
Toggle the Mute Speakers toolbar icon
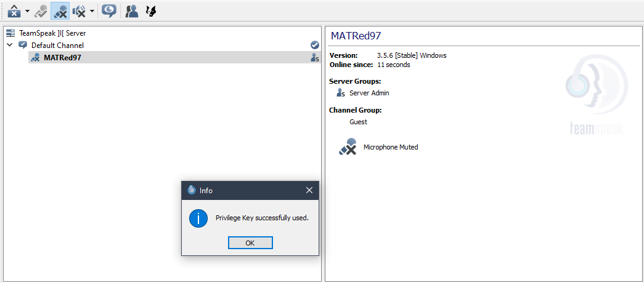point(79,11)
